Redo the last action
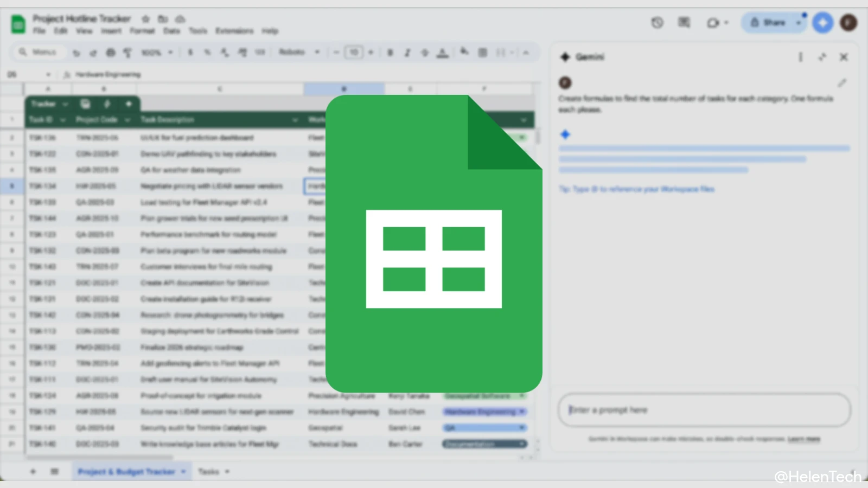 (93, 53)
